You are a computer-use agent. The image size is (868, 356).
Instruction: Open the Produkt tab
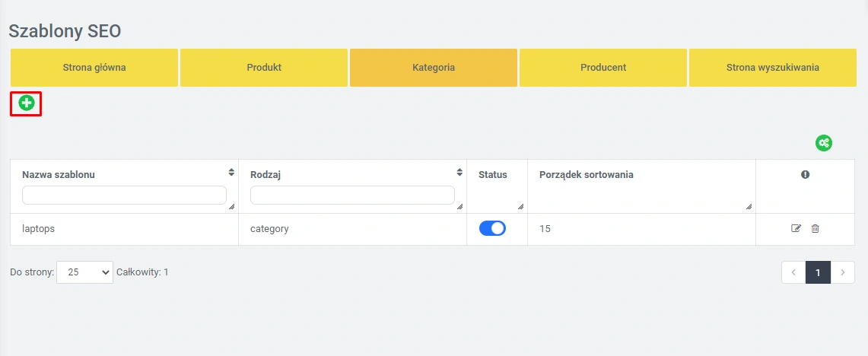tap(264, 68)
